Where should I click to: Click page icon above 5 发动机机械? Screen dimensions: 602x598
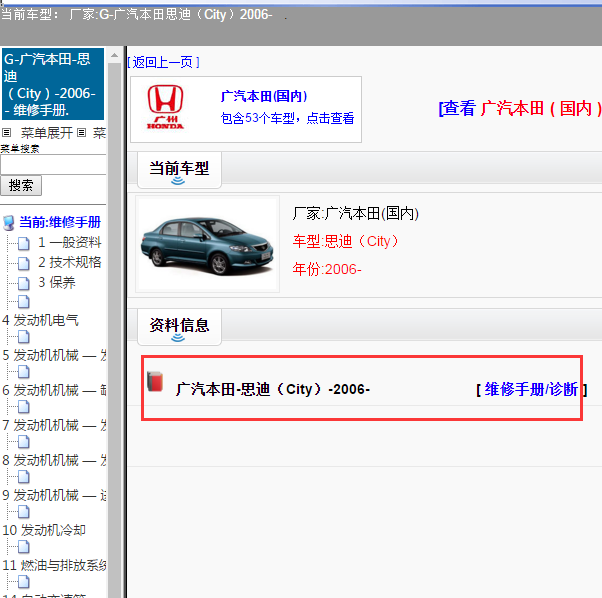pyautogui.click(x=23, y=337)
